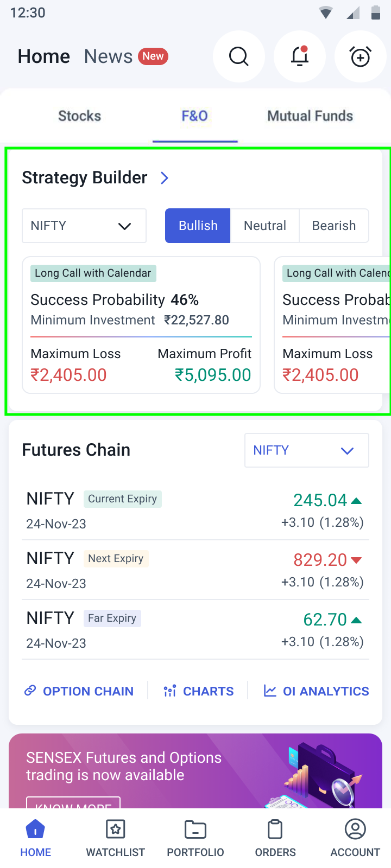Open the search icon
The image size is (391, 868).
pos(238,56)
